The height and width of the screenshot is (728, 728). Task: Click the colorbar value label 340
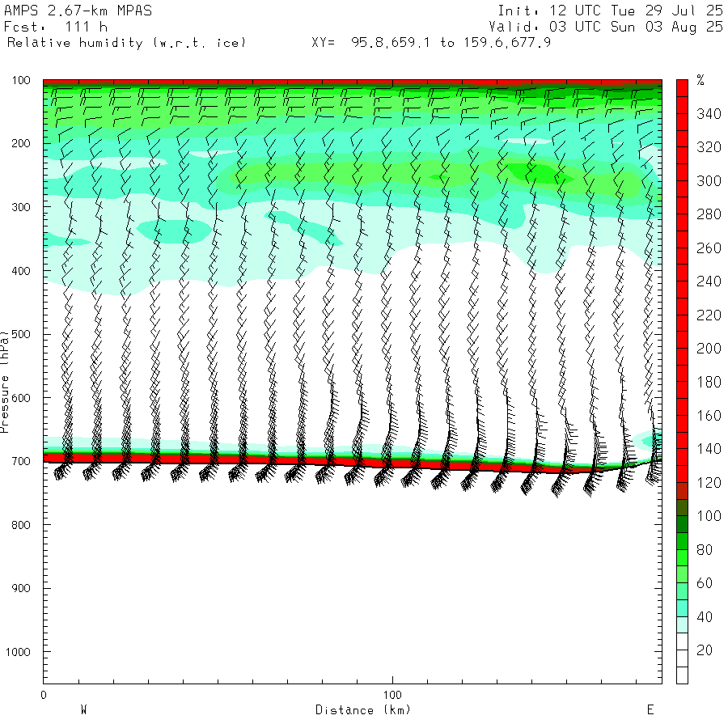tap(709, 114)
